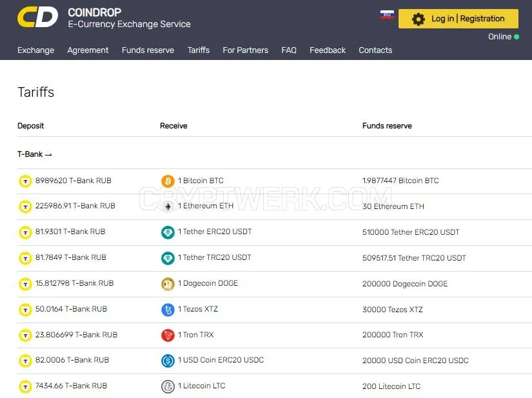Viewport: 532px width, 398px height.
Task: Select the 1 Tezos XTZ link
Action: 198,309
